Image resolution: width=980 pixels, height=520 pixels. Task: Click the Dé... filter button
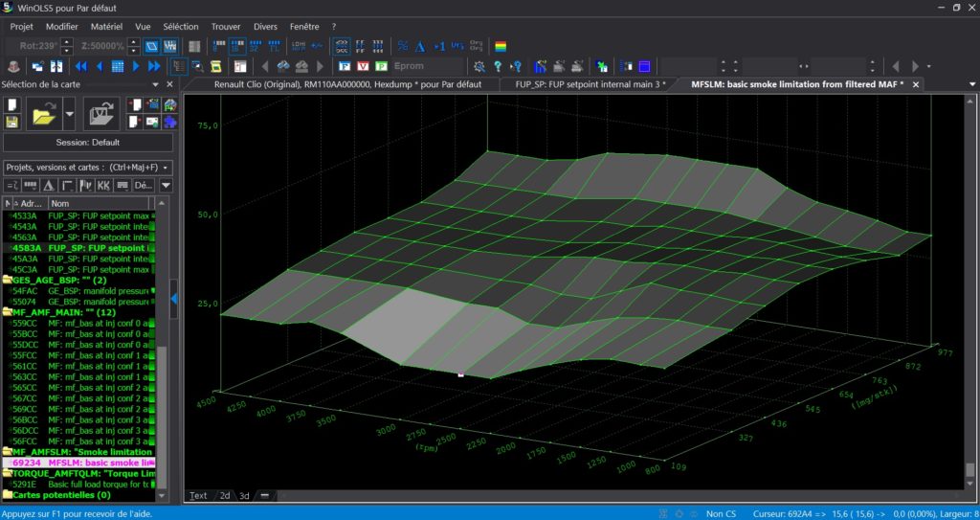tap(144, 185)
